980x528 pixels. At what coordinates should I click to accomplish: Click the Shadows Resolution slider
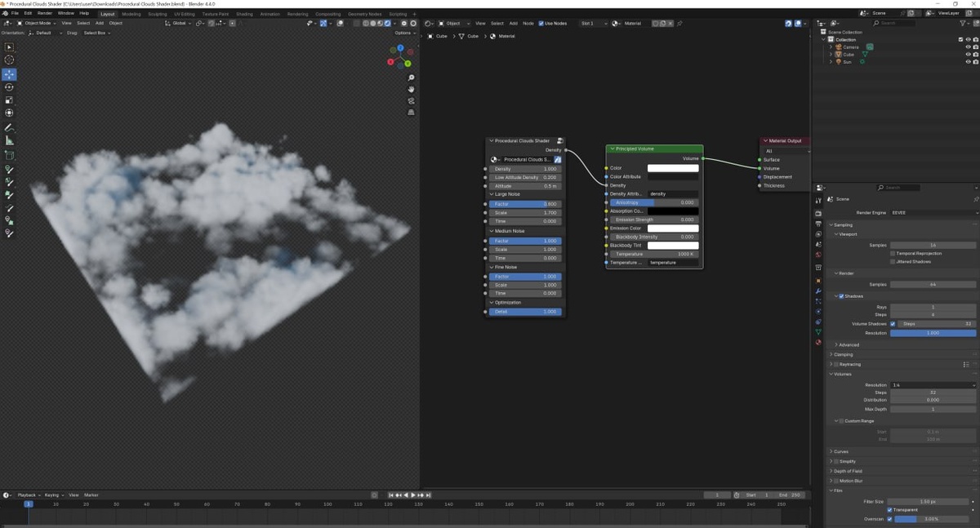[933, 333]
